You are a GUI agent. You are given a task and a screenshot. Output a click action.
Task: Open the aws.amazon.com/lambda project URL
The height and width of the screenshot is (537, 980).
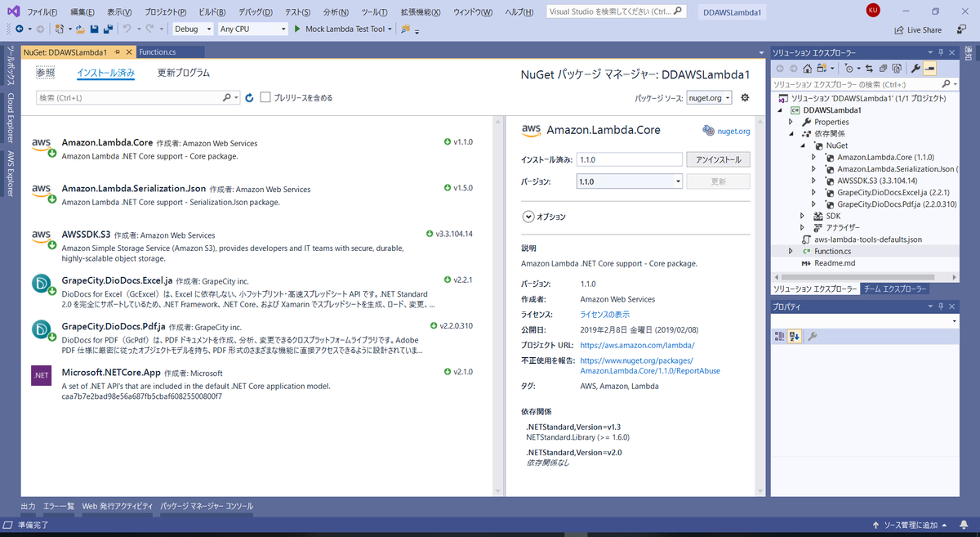pos(637,346)
